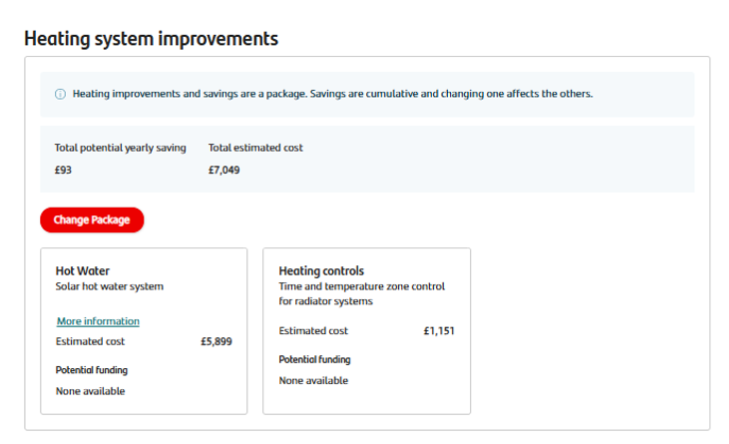The image size is (729, 444).
Task: Click the £93 yearly saving value
Action: [x=63, y=170]
